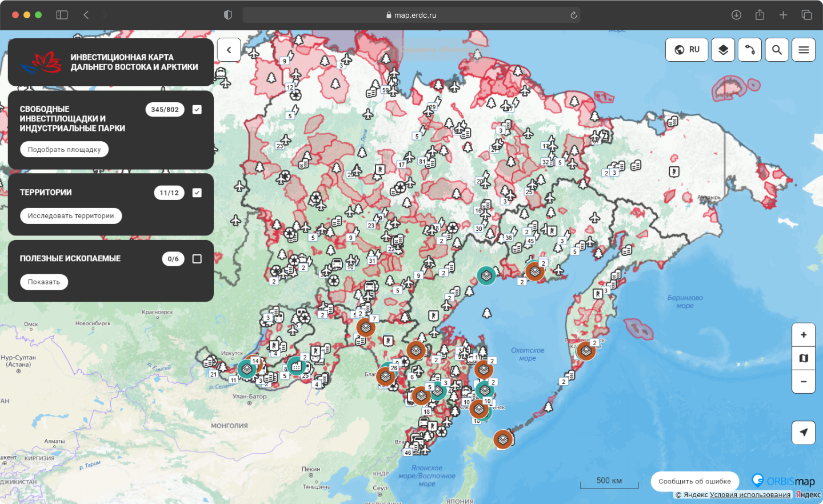Image resolution: width=823 pixels, height=504 pixels.
Task: Zoom out the map with minus button
Action: (x=804, y=382)
